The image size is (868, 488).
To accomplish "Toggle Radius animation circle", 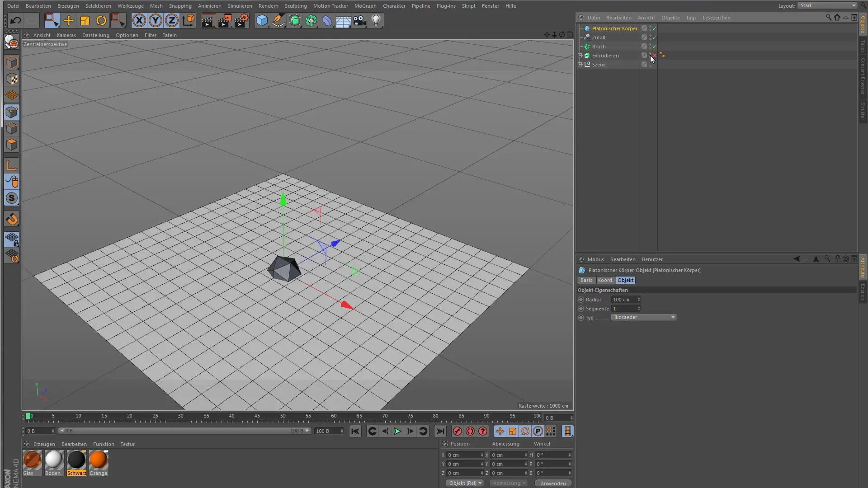I will point(581,300).
